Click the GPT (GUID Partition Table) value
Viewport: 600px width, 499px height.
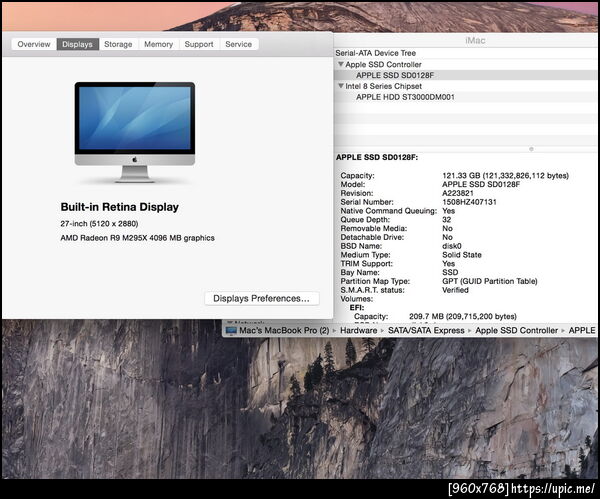click(490, 281)
